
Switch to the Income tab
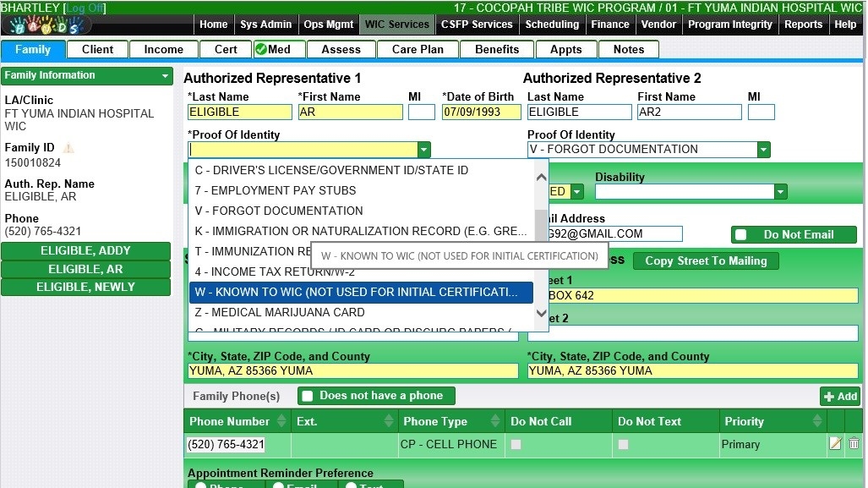click(163, 50)
